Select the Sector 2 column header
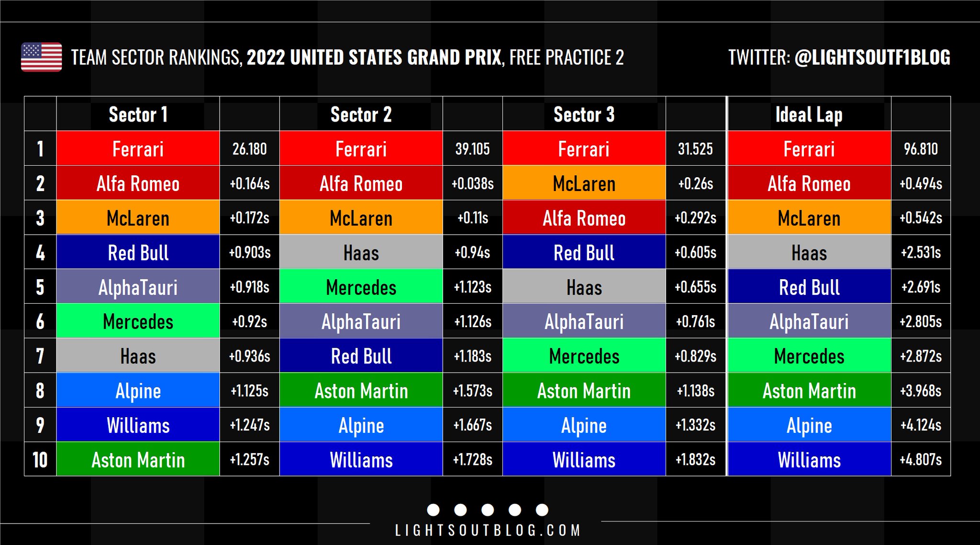The image size is (980, 545). tap(361, 114)
